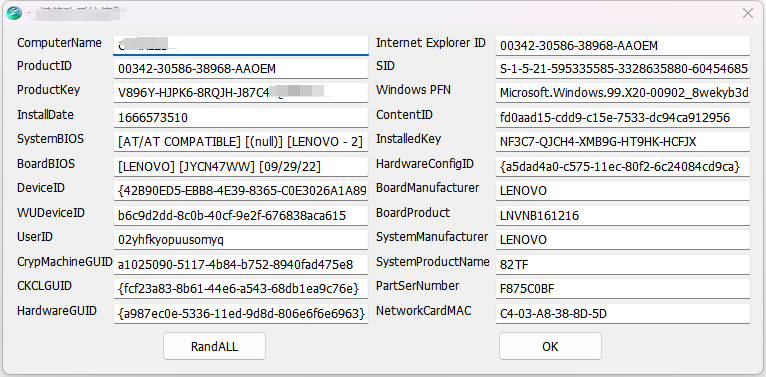Confirm with the OK button
This screenshot has width=766, height=377.
(550, 346)
